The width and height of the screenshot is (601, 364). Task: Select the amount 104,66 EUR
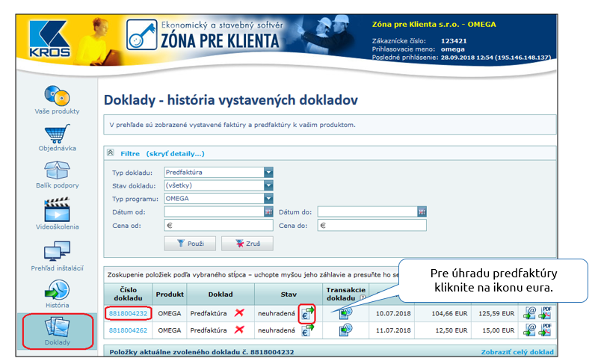pos(449,313)
